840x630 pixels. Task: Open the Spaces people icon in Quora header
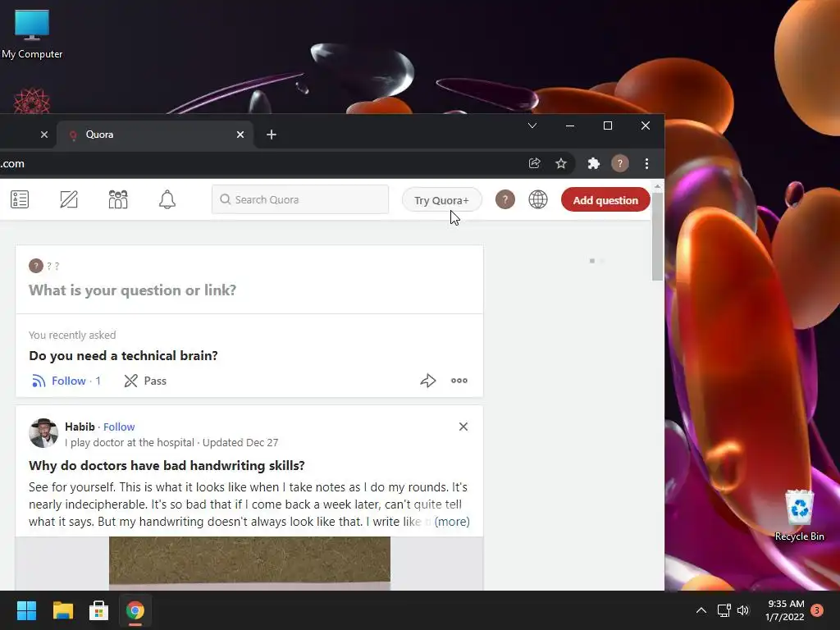click(x=118, y=199)
